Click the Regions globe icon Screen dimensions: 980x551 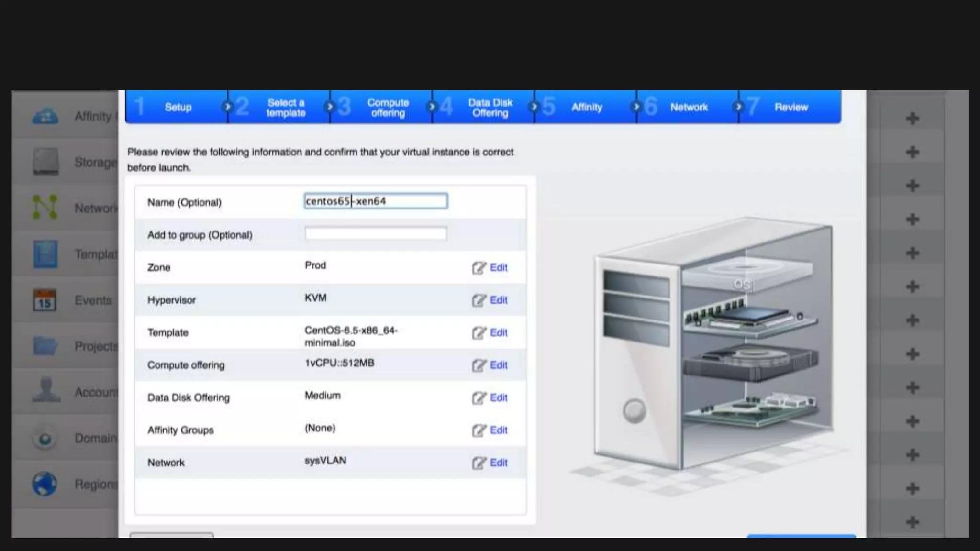45,484
